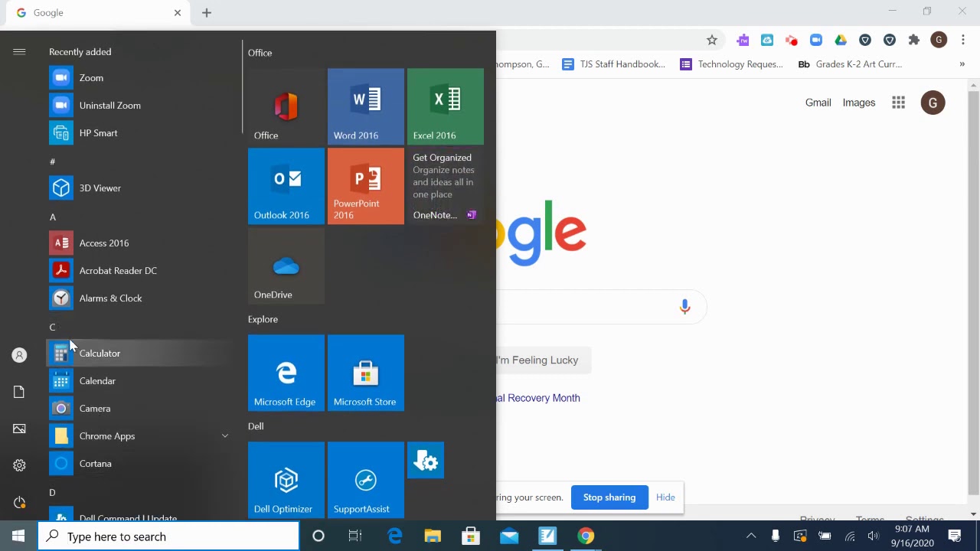Image resolution: width=980 pixels, height=551 pixels.
Task: Open the Word 2016 tile
Action: 366,106
